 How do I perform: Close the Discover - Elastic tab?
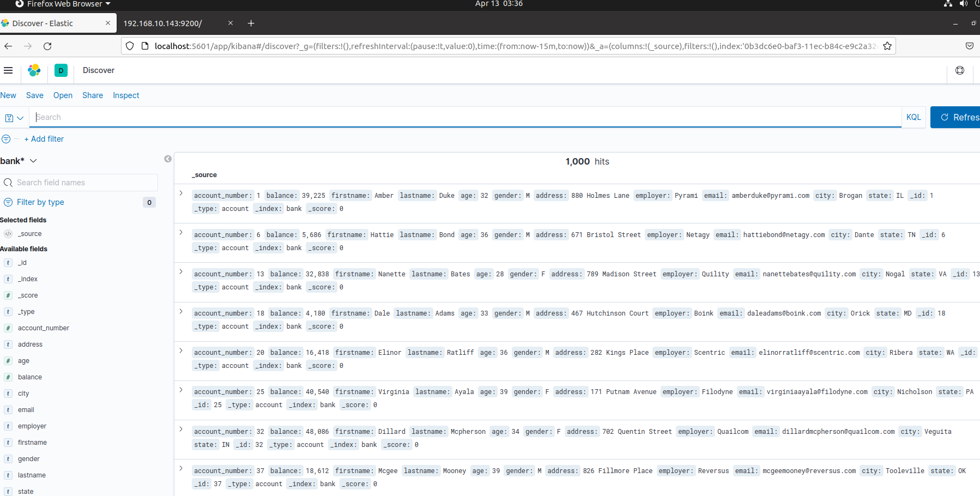tap(108, 23)
